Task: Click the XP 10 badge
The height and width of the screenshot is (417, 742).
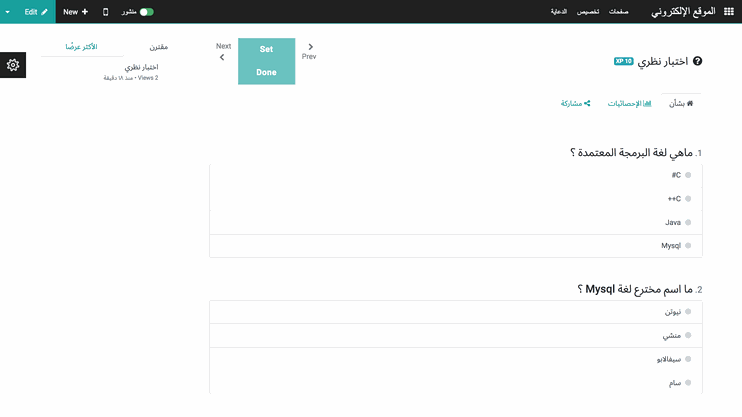Action: click(624, 61)
